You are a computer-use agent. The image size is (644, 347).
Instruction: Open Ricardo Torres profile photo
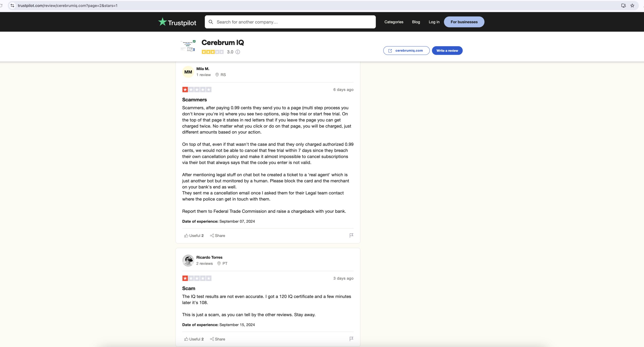click(188, 261)
